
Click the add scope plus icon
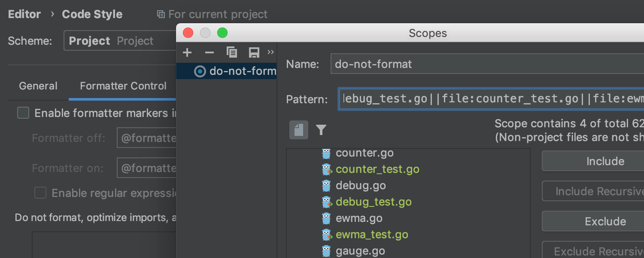click(x=187, y=53)
